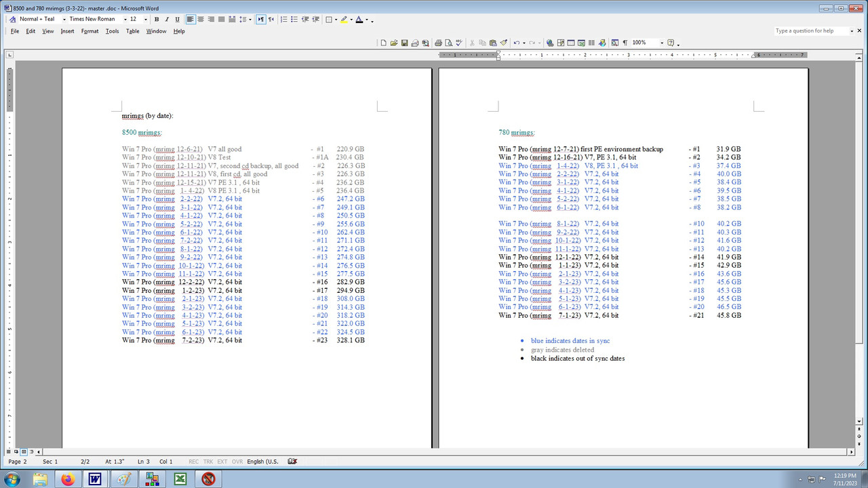The width and height of the screenshot is (868, 488).
Task: Increase the paragraph indent
Action: (x=315, y=19)
